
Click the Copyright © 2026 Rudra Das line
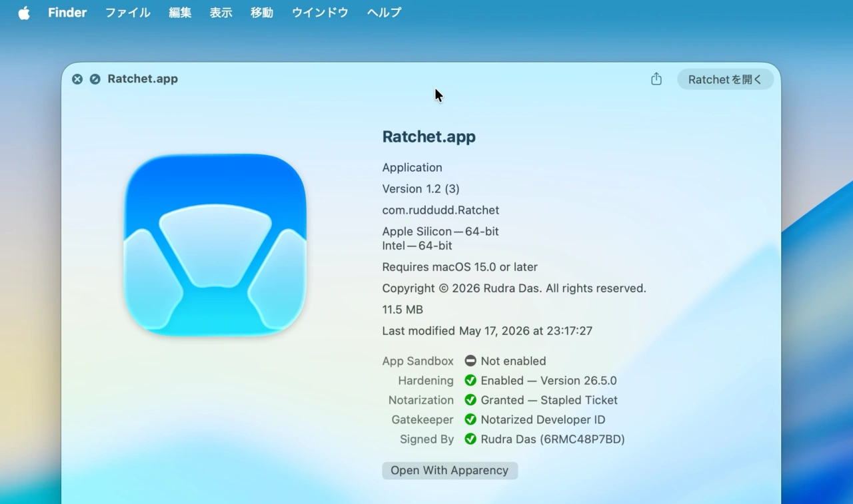click(514, 288)
